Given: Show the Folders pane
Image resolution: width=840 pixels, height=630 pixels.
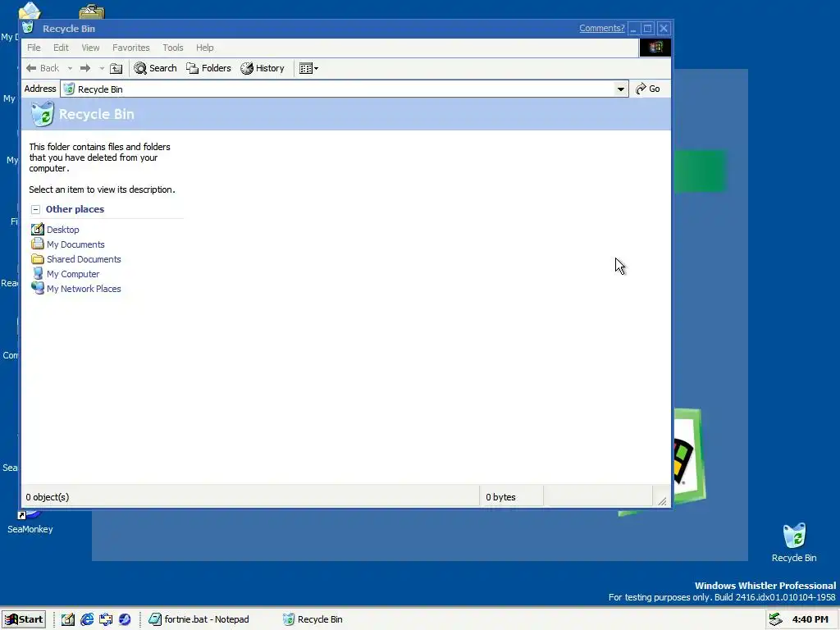Looking at the screenshot, I should (x=208, y=68).
